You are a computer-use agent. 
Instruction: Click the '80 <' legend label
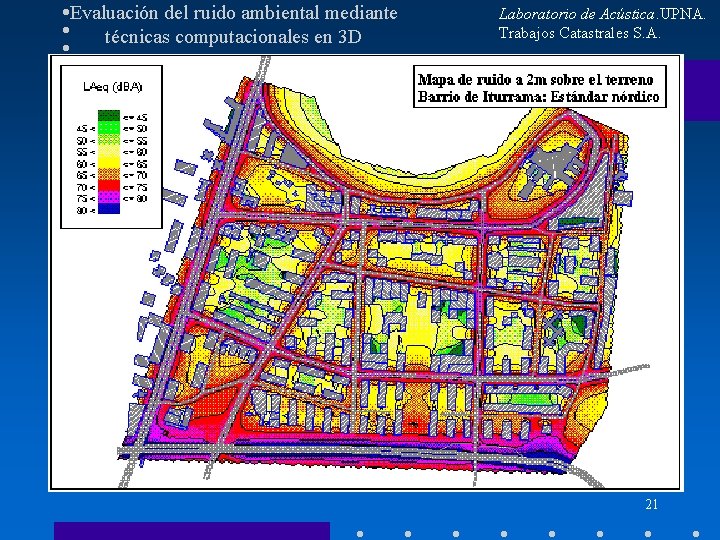click(x=86, y=210)
